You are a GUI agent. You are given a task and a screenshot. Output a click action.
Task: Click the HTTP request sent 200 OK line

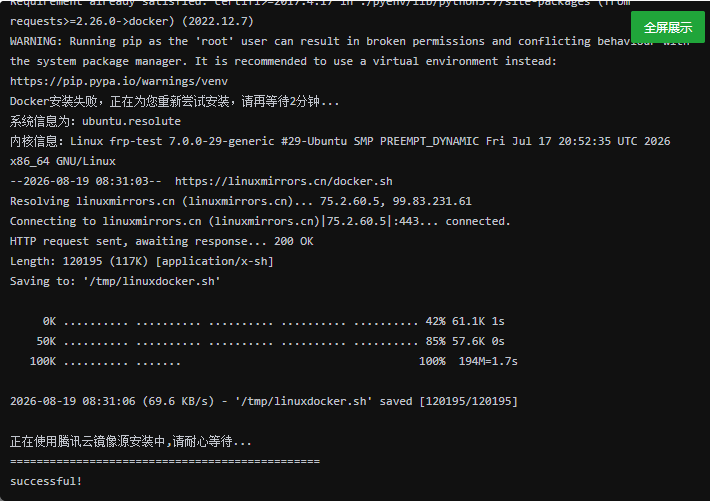162,241
